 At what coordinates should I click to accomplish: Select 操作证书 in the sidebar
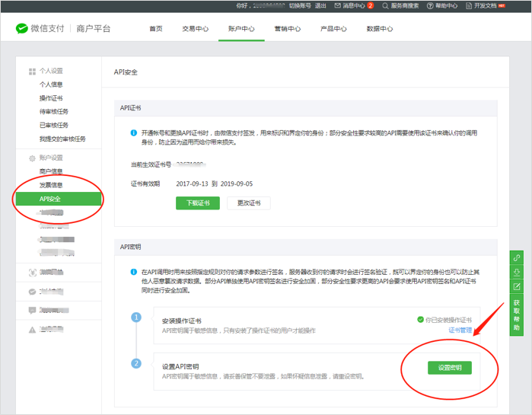[51, 98]
